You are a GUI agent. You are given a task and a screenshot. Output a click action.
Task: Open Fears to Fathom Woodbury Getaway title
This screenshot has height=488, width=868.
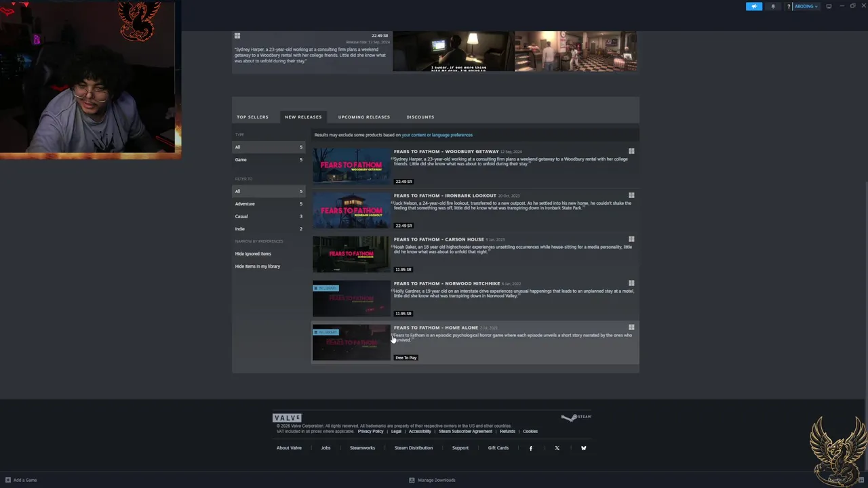[x=446, y=151]
